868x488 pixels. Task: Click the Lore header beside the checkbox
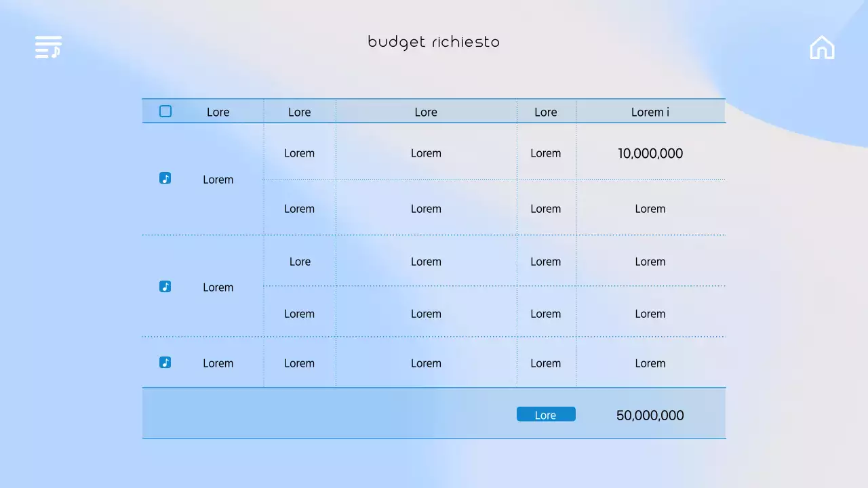(218, 112)
